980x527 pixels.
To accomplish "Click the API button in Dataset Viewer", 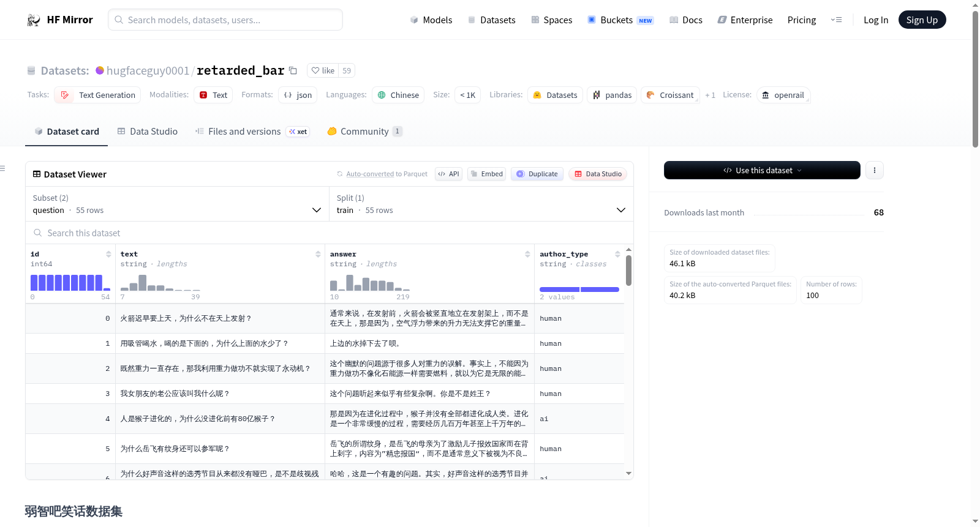I will pos(449,174).
